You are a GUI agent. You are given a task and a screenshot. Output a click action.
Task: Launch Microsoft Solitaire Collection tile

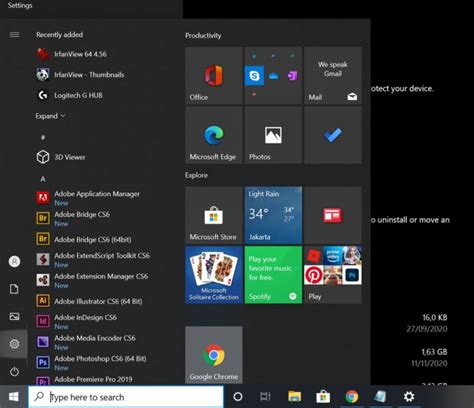(214, 275)
